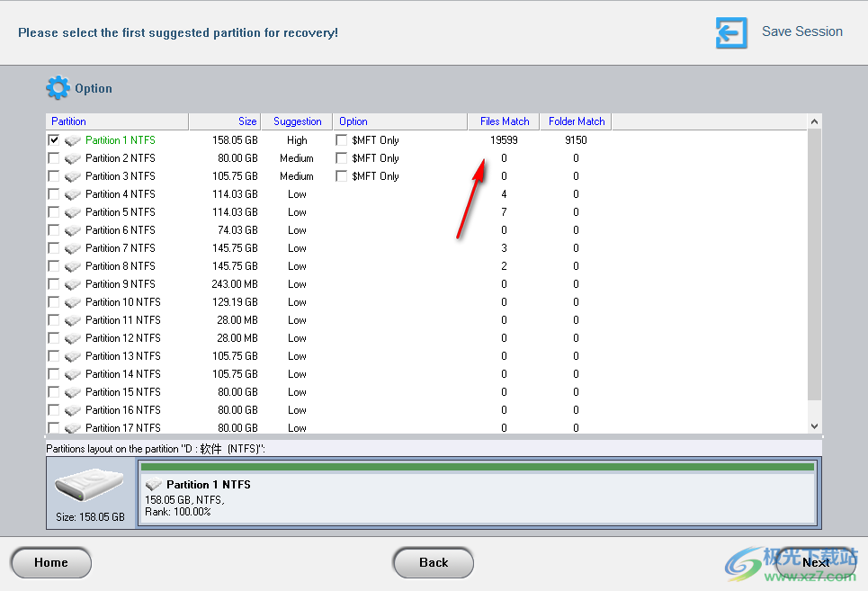
Task: Click the drive icon beside Partition 13 NTFS
Action: click(x=73, y=356)
